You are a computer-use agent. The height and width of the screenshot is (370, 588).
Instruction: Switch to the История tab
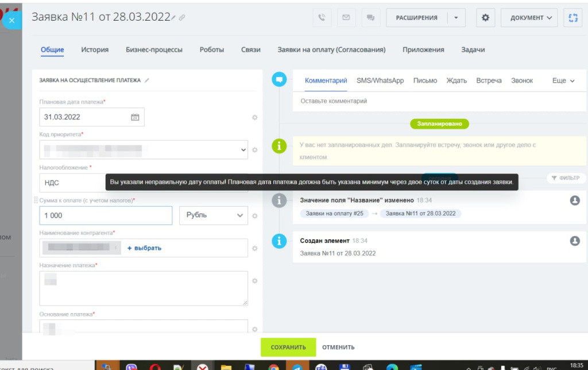(95, 50)
